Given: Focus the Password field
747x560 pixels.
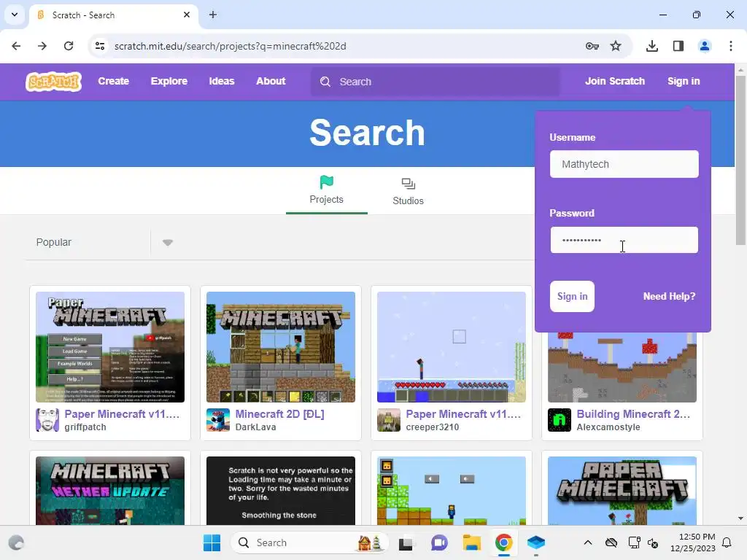Looking at the screenshot, I should pyautogui.click(x=624, y=240).
